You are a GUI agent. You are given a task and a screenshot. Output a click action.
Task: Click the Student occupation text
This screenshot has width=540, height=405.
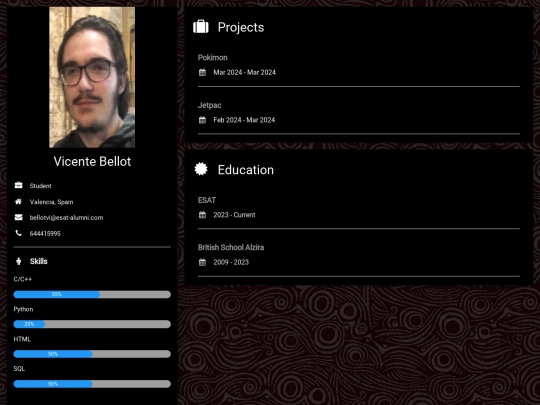(x=40, y=186)
